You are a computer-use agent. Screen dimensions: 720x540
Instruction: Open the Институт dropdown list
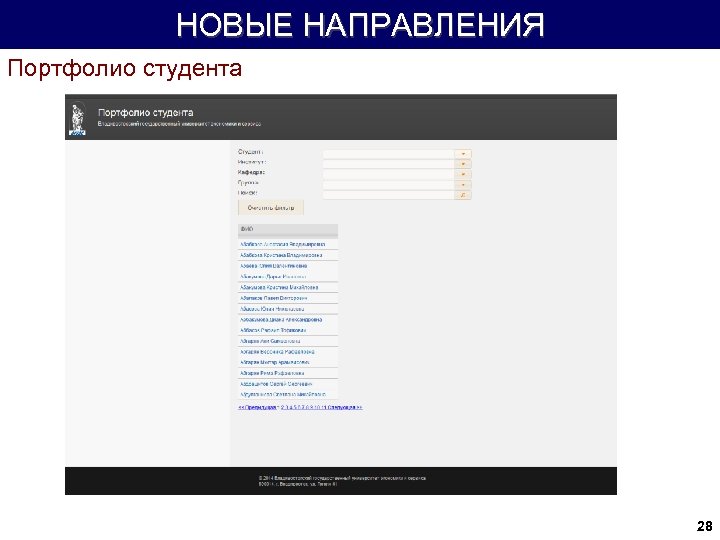463,164
